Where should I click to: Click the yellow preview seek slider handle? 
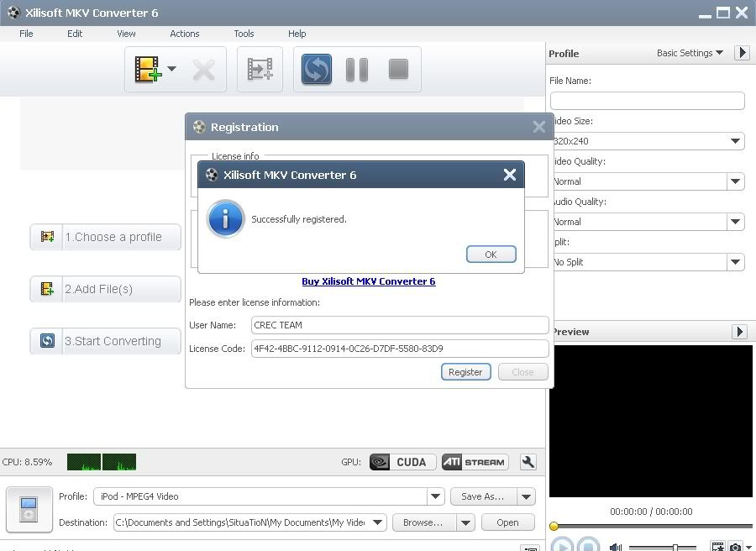[x=554, y=526]
